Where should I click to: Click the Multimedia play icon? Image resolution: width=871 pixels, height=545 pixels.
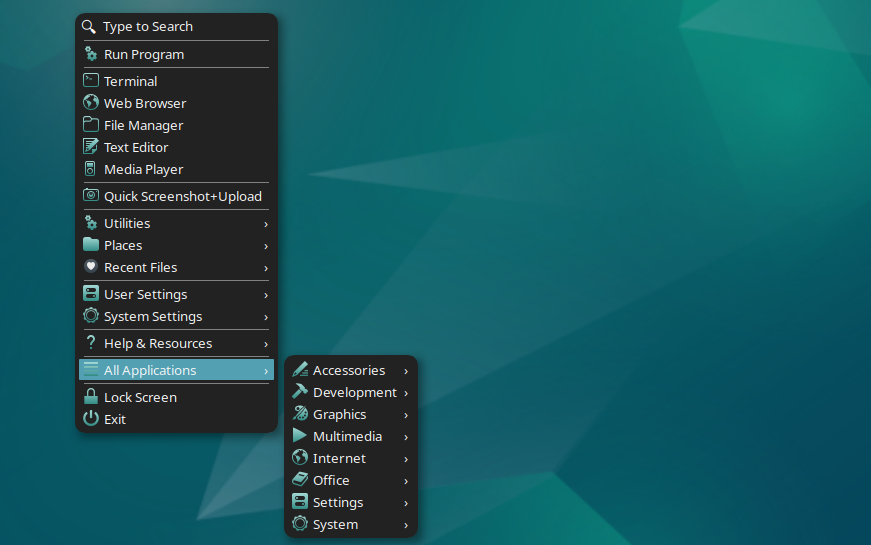[x=299, y=436]
